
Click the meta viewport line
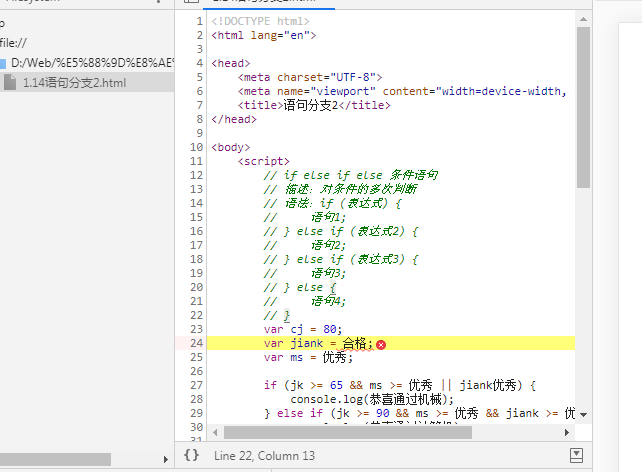(402, 91)
